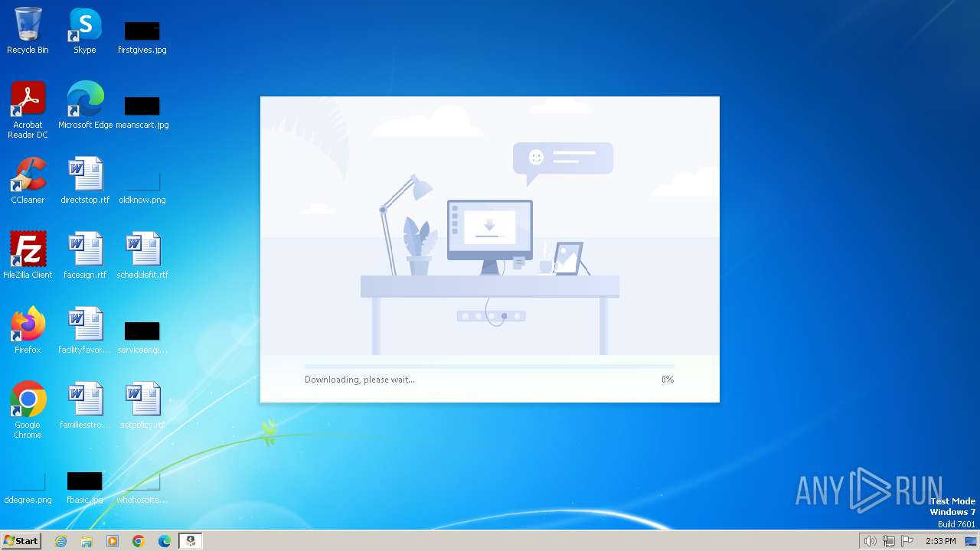Click the Show desktop button in the tray
980x551 pixels.
point(971,541)
